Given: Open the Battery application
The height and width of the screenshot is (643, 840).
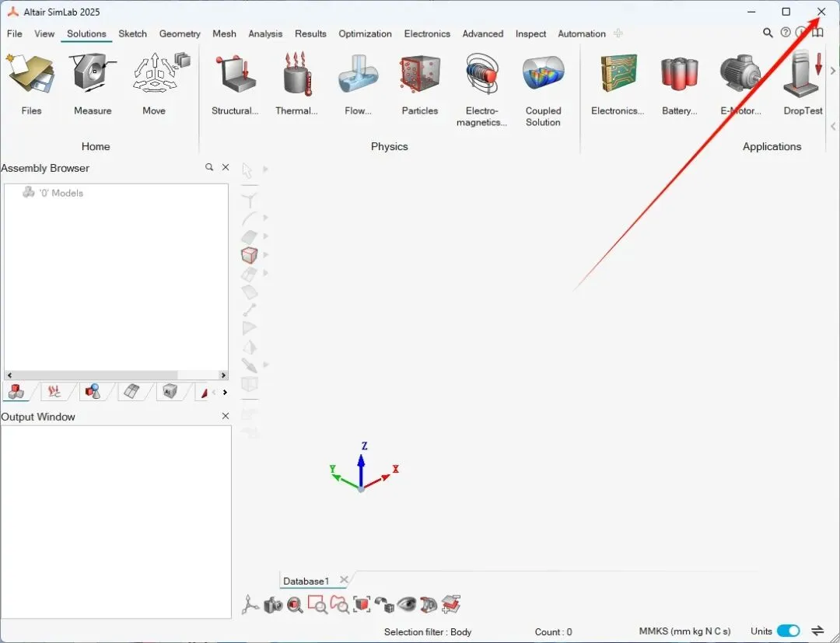Looking at the screenshot, I should coord(679,84).
